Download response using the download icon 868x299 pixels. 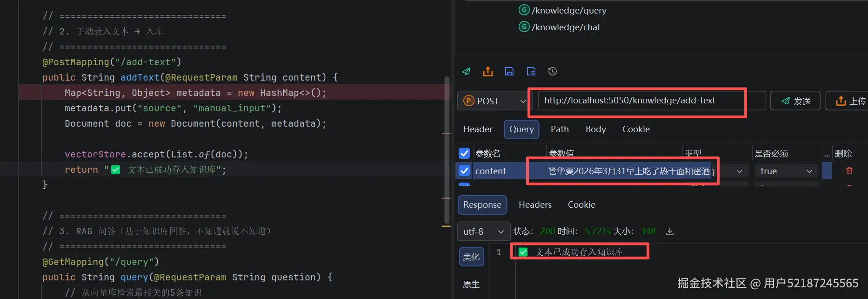(670, 231)
